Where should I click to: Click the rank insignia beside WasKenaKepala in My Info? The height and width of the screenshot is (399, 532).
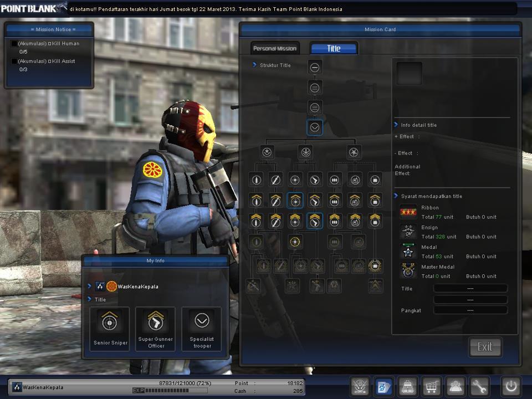[x=100, y=287]
